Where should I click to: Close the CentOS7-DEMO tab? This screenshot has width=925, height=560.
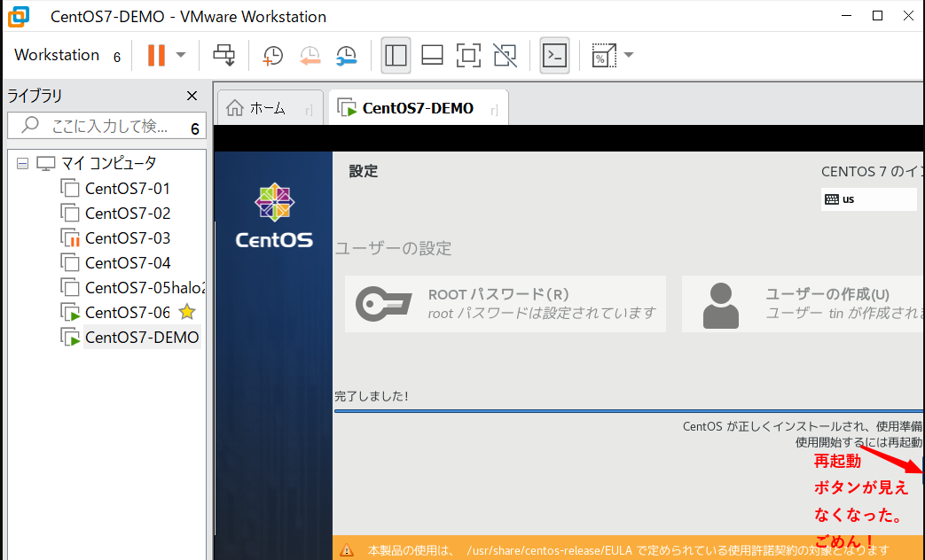494,110
